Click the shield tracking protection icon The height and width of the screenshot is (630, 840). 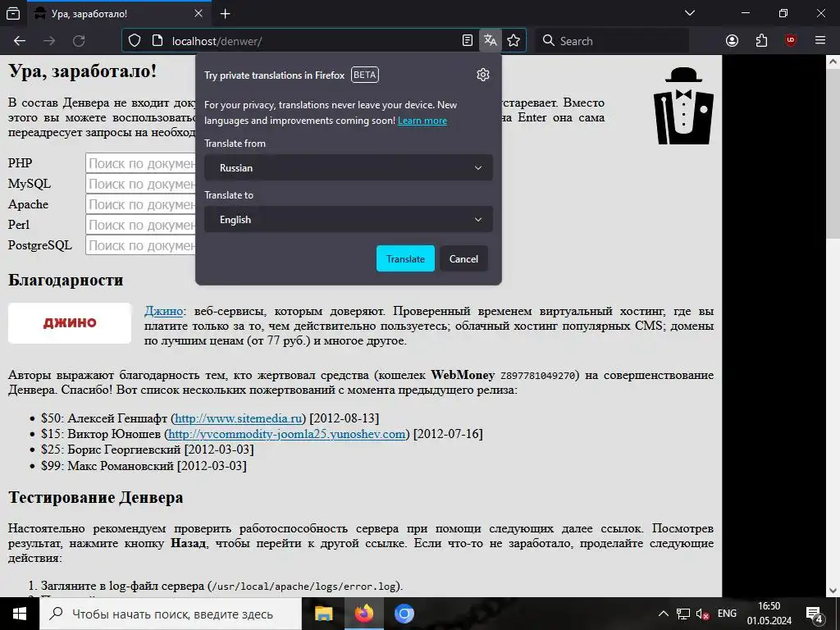click(135, 41)
